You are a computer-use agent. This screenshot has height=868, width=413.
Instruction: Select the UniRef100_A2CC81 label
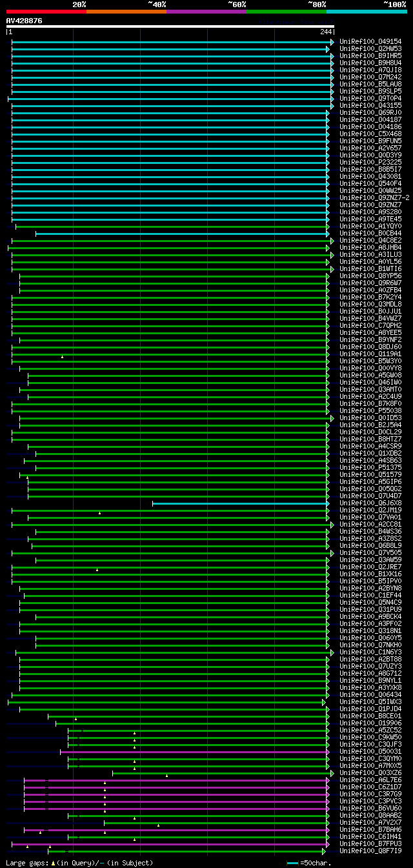(x=370, y=525)
